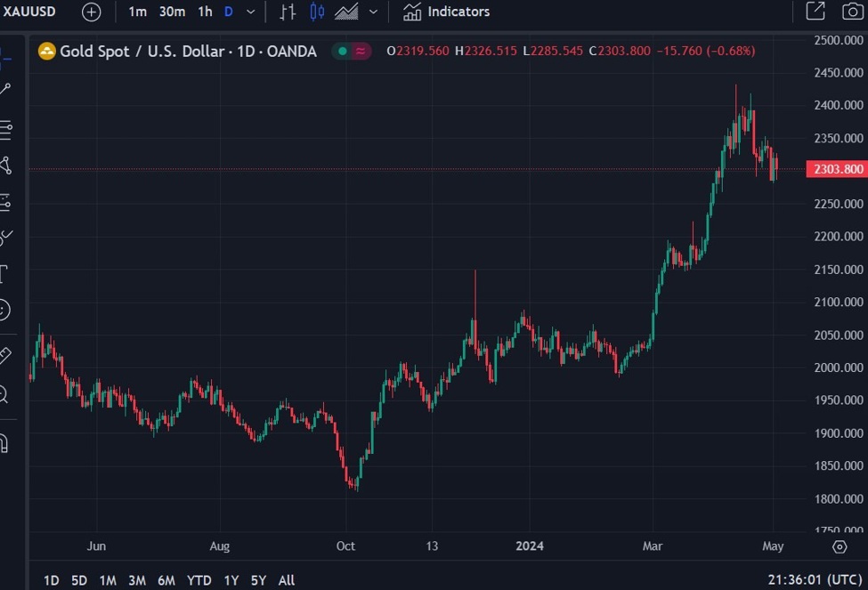Open symbol search by clicking XAUUSD
Image resolution: width=868 pixels, height=590 pixels.
[28, 12]
